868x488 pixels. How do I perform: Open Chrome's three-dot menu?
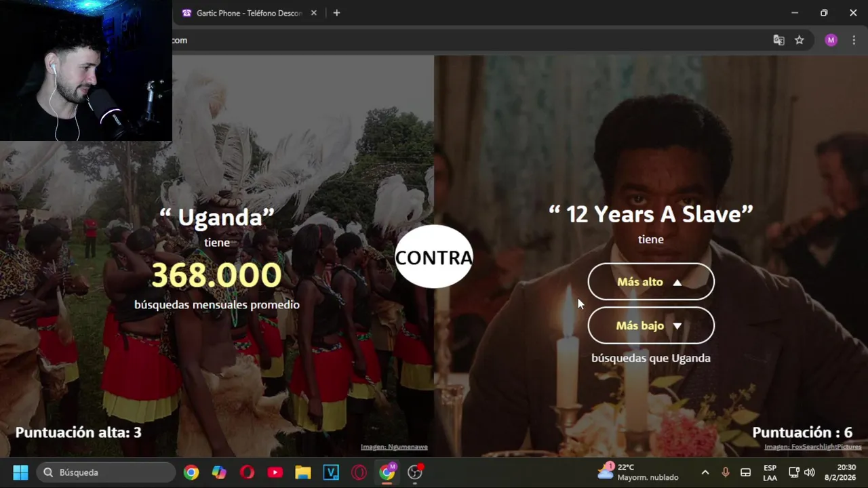click(x=854, y=40)
